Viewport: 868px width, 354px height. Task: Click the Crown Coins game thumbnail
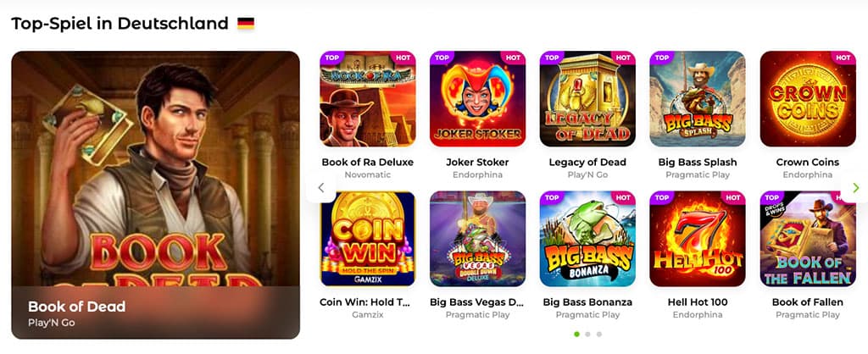point(808,99)
